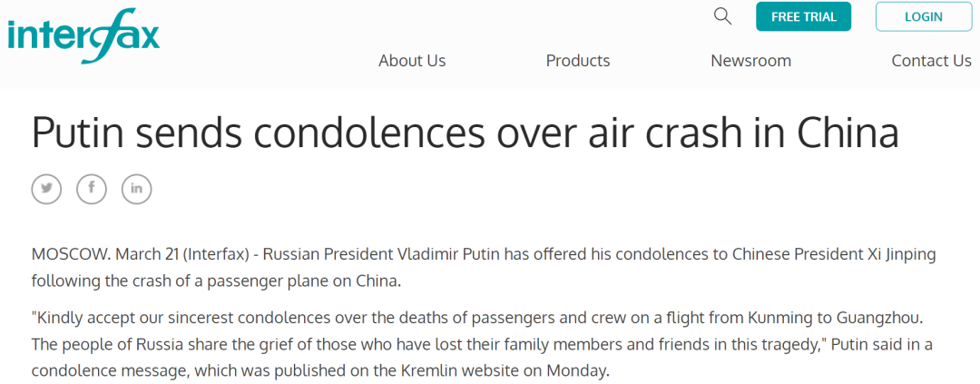Click the text 'Kunming to Guangzhou'
Screen dimensions: 980x384
(835, 319)
